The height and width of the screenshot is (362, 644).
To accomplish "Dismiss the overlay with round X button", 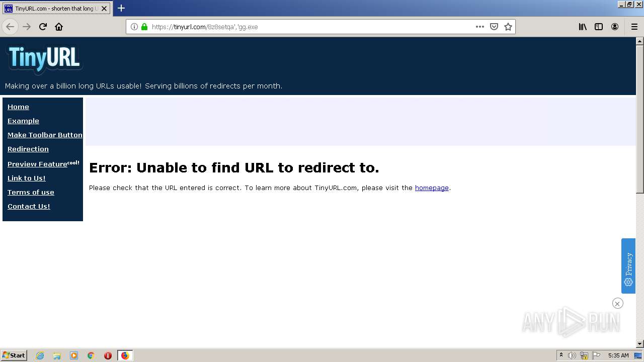I will click(x=618, y=303).
